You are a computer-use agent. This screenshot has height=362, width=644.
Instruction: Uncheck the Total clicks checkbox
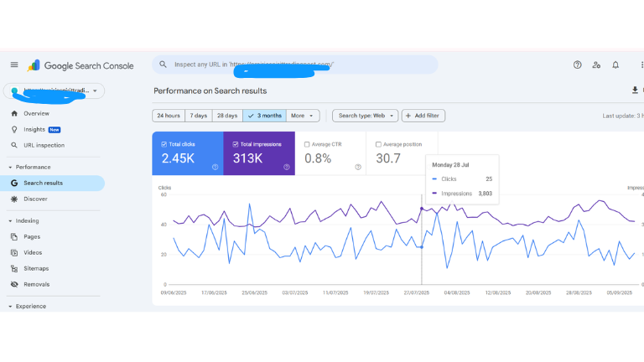pos(164,144)
